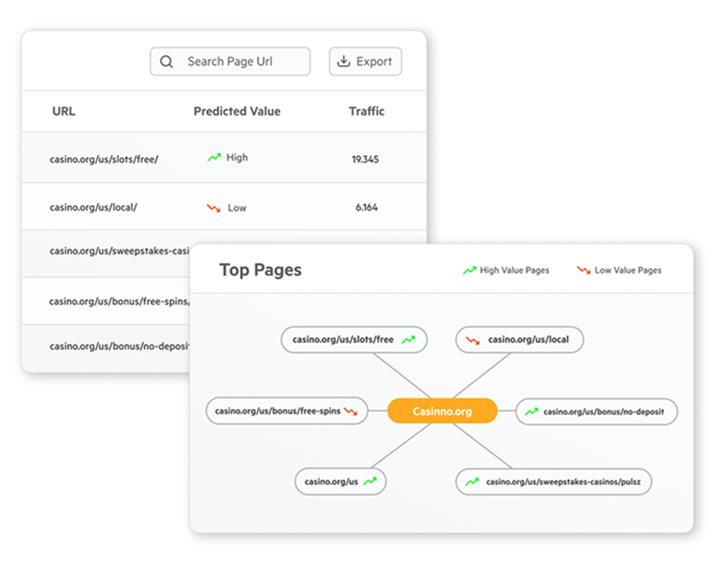This screenshot has width=728, height=569.
Task: Click green trend icon on casino.org/us node
Action: pos(370,481)
